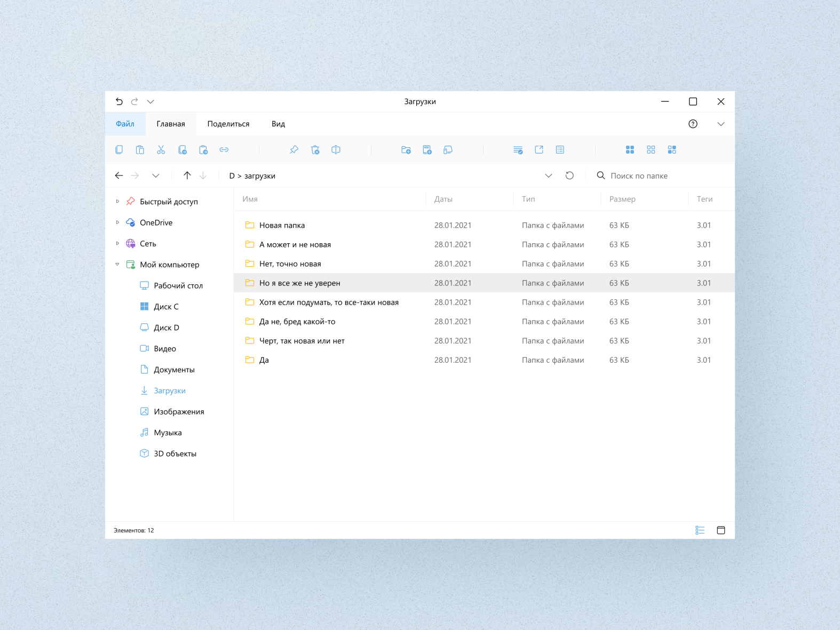Viewport: 840px width, 630px height.
Task: Refresh the current folder
Action: point(569,176)
